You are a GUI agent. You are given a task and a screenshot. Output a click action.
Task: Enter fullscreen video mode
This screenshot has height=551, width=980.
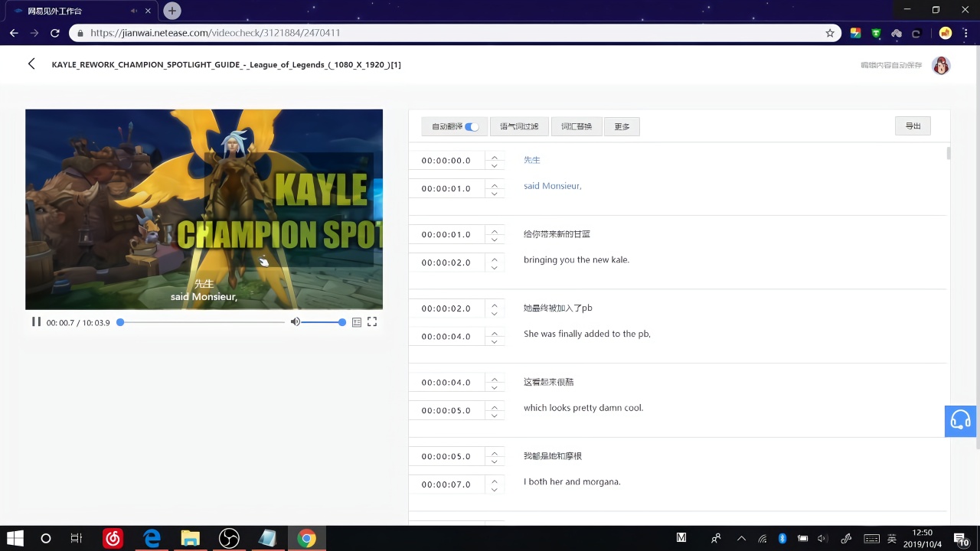[372, 322]
